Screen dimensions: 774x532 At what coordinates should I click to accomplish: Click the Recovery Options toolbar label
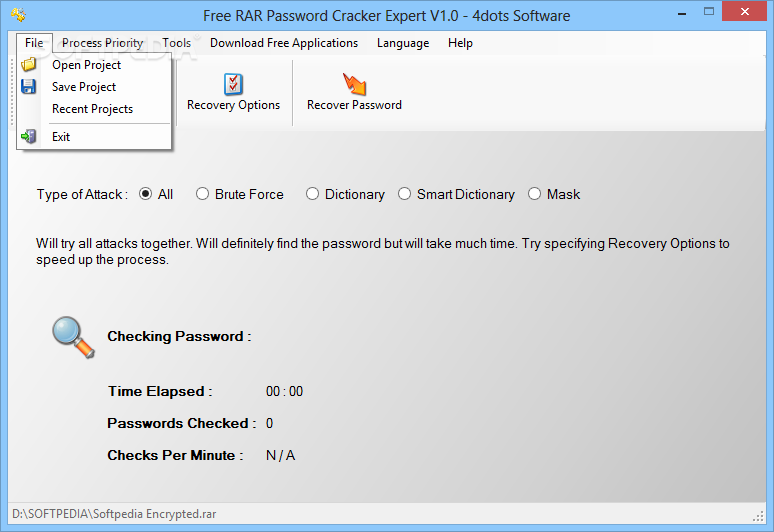click(x=233, y=105)
